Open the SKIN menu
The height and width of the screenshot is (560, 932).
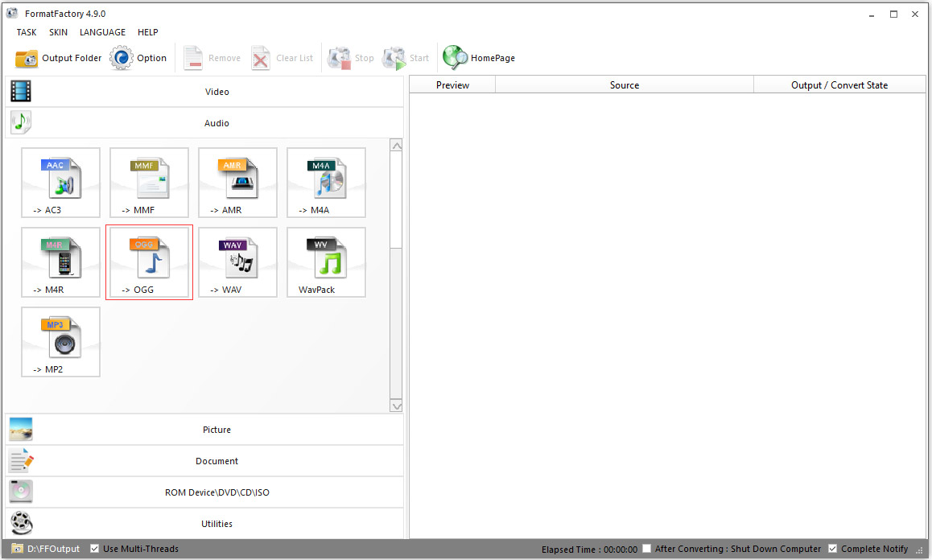coord(58,32)
